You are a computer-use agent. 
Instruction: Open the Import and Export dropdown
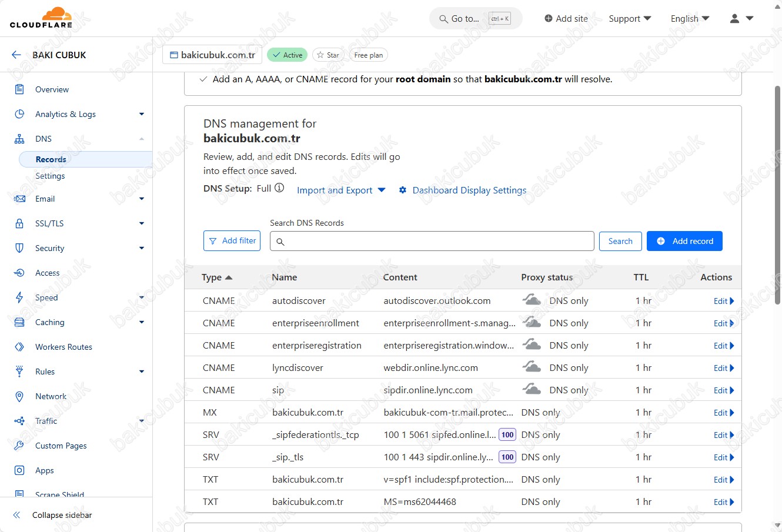(x=341, y=190)
